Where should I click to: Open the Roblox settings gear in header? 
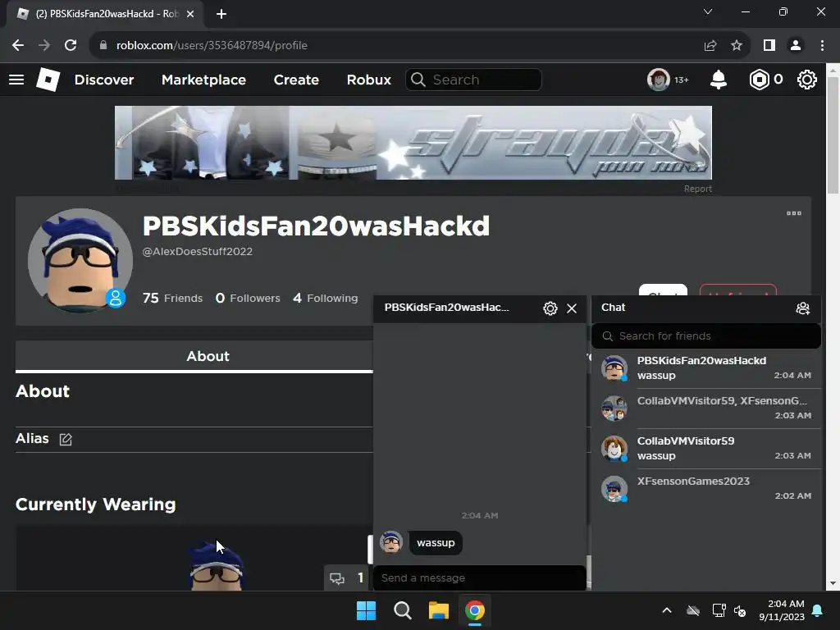click(807, 80)
